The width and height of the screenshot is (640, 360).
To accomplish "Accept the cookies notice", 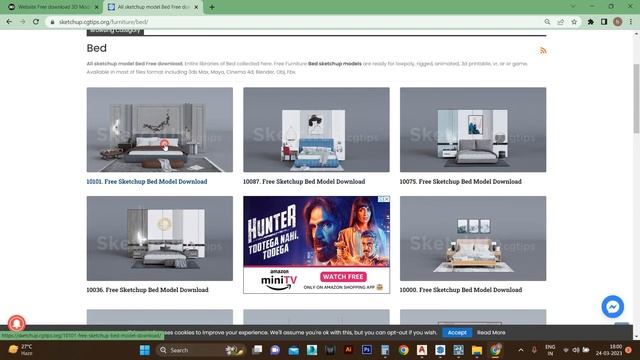I will (457, 333).
